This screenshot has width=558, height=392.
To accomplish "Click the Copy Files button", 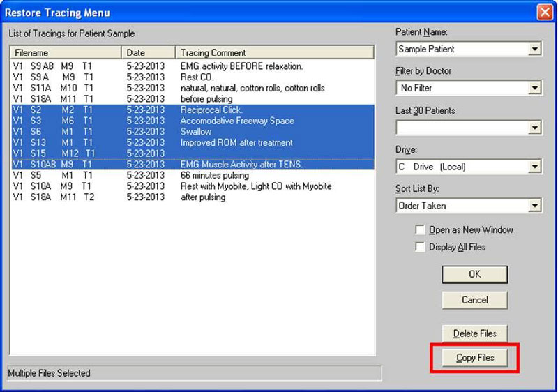I will (474, 358).
